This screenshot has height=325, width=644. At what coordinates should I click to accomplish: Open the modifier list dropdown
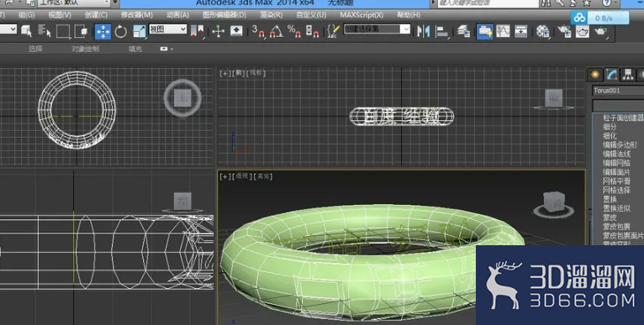618,106
